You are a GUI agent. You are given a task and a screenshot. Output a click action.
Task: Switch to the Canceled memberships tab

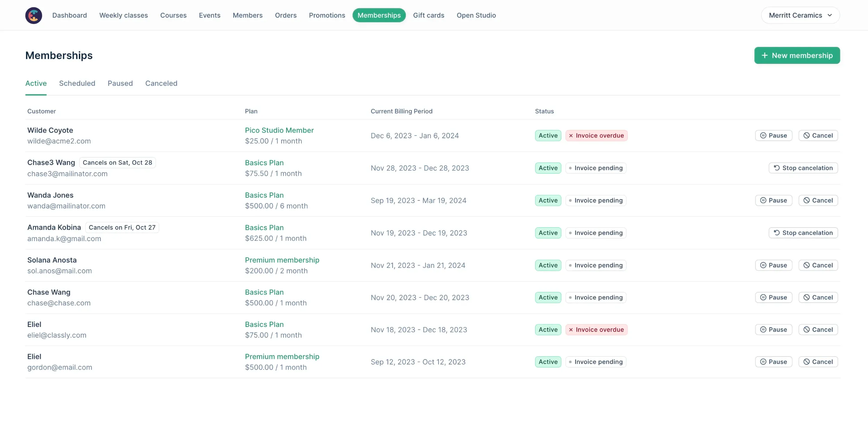[161, 83]
